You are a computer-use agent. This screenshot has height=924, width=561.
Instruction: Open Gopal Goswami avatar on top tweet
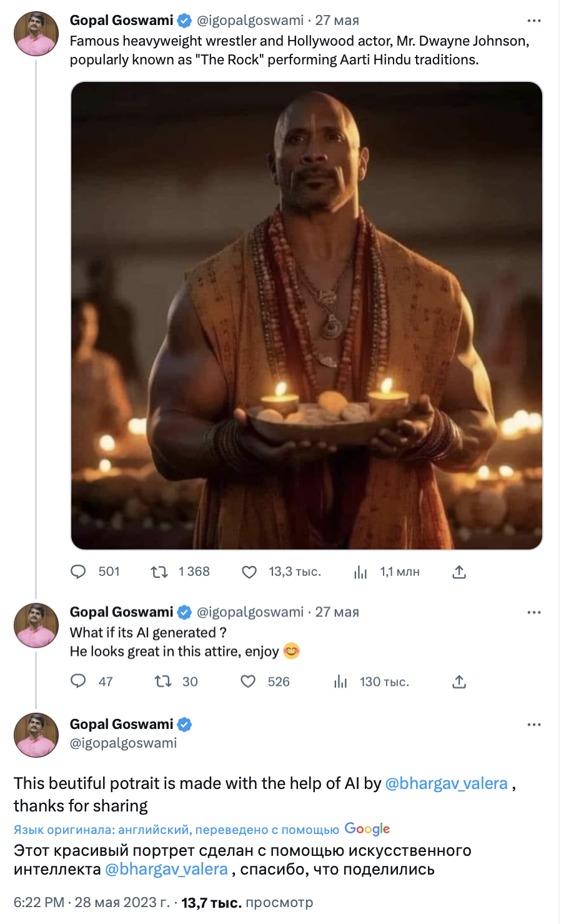point(36,34)
